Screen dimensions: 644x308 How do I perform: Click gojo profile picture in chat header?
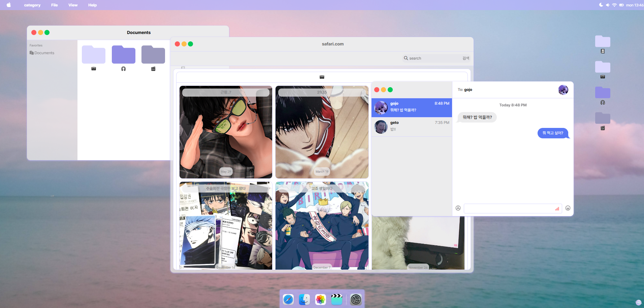(x=563, y=90)
